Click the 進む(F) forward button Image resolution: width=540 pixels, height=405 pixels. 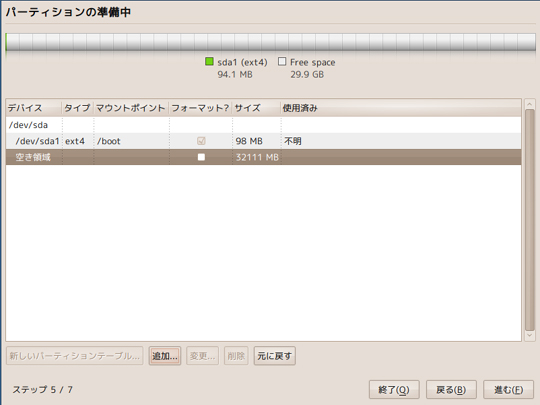click(x=509, y=390)
